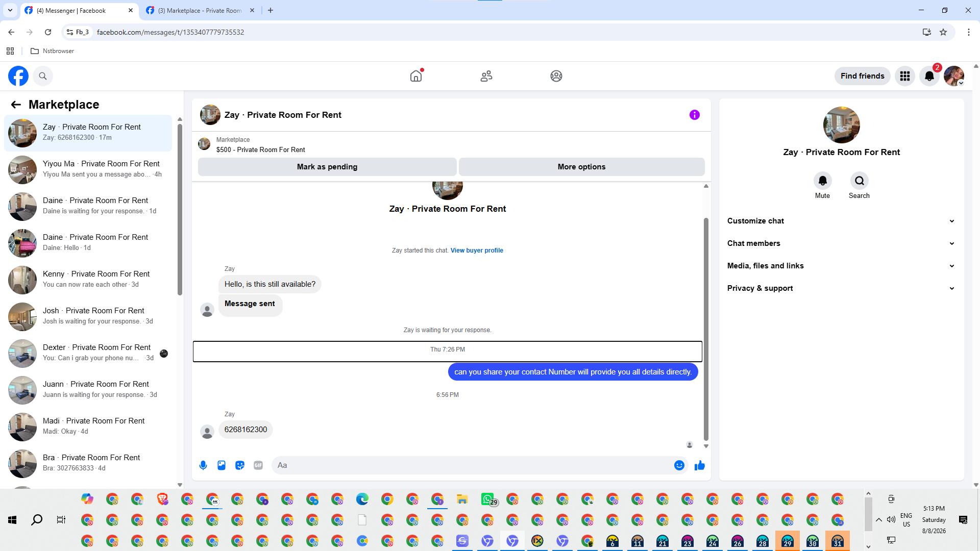Open the Juann Private Room For Rent chat
This screenshot has height=551, width=980.
coord(88,390)
